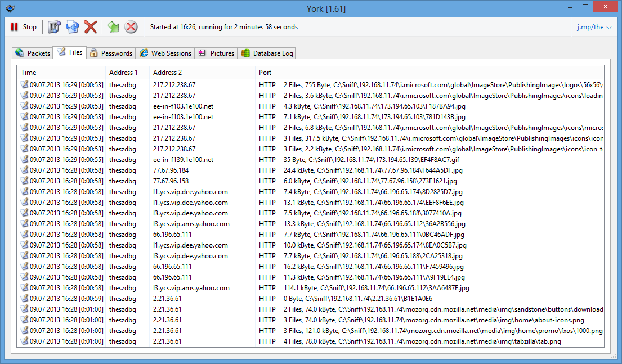Image resolution: width=622 pixels, height=364 pixels.
Task: Click the red X delete toolbar icon
Action: (x=91, y=27)
